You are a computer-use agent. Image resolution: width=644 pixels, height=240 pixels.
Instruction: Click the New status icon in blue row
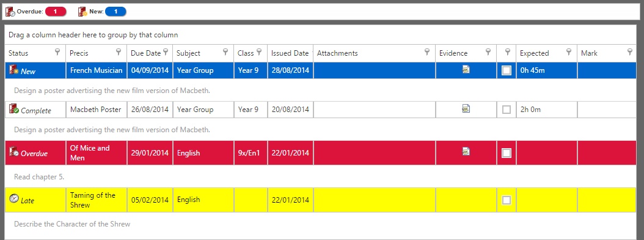(13, 70)
